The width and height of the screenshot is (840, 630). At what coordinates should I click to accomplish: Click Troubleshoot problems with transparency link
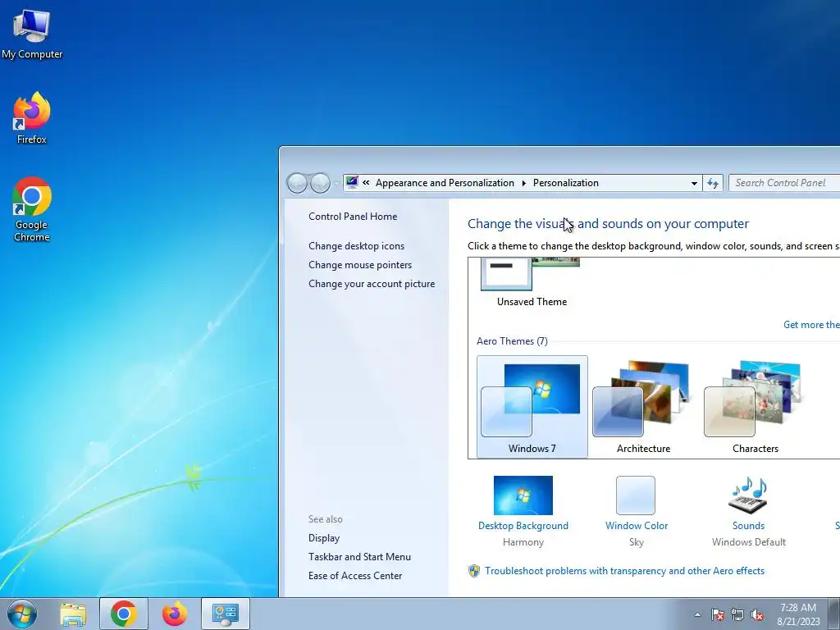(624, 571)
